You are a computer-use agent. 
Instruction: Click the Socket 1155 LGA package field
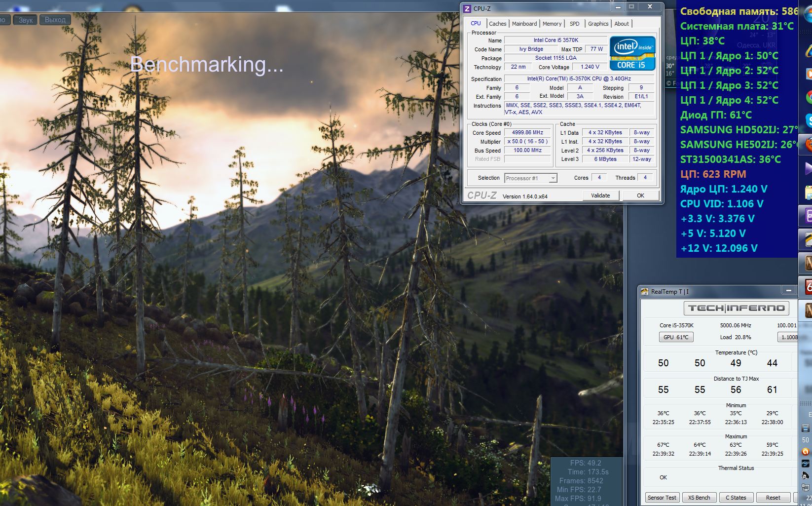[x=556, y=58]
